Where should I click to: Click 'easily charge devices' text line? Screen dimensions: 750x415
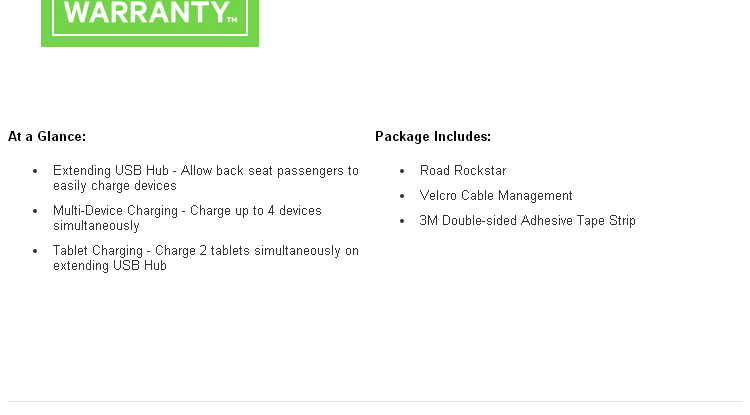(x=115, y=186)
